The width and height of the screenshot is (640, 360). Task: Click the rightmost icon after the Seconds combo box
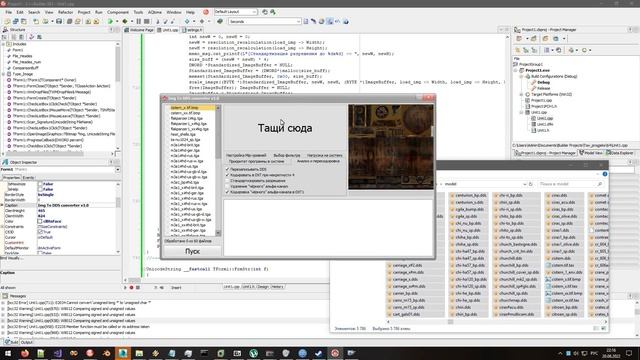(346, 21)
